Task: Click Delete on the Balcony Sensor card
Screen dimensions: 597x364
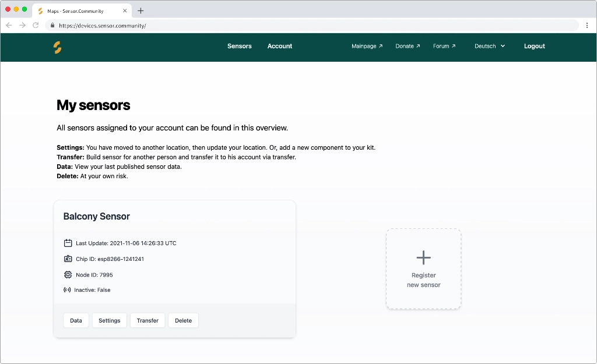Action: (x=183, y=320)
